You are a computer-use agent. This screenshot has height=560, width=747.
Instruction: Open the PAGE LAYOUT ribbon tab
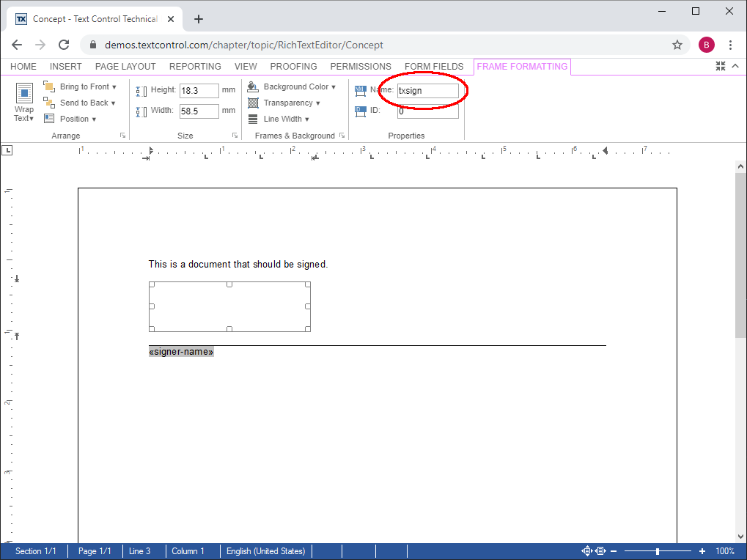[x=125, y=66]
